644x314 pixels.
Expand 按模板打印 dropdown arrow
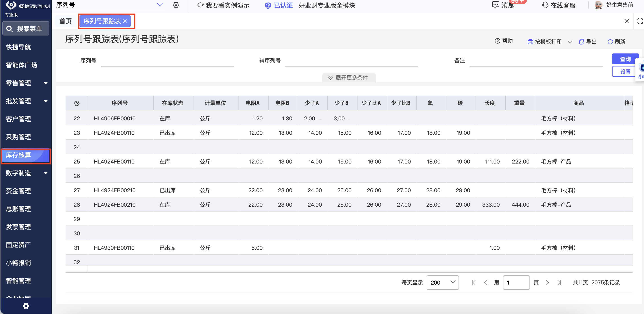click(570, 42)
